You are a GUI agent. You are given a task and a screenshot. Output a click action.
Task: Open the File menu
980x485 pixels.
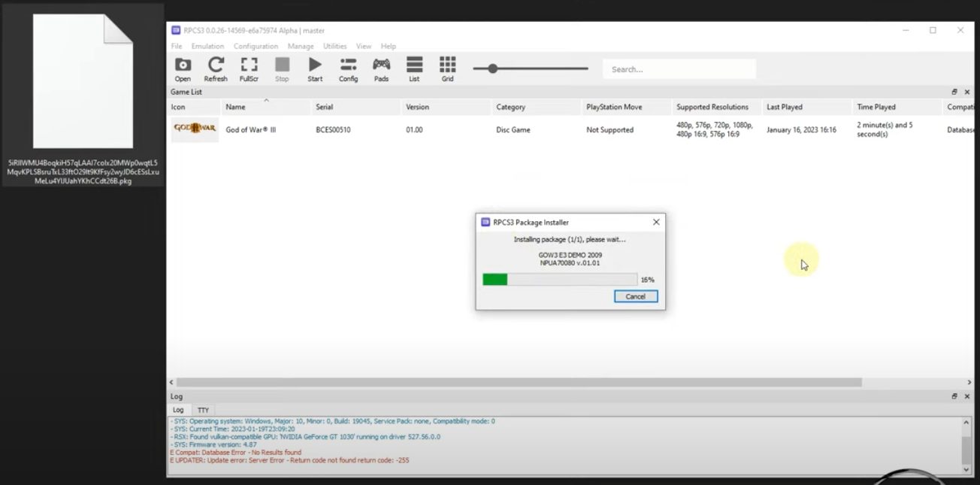tap(177, 46)
